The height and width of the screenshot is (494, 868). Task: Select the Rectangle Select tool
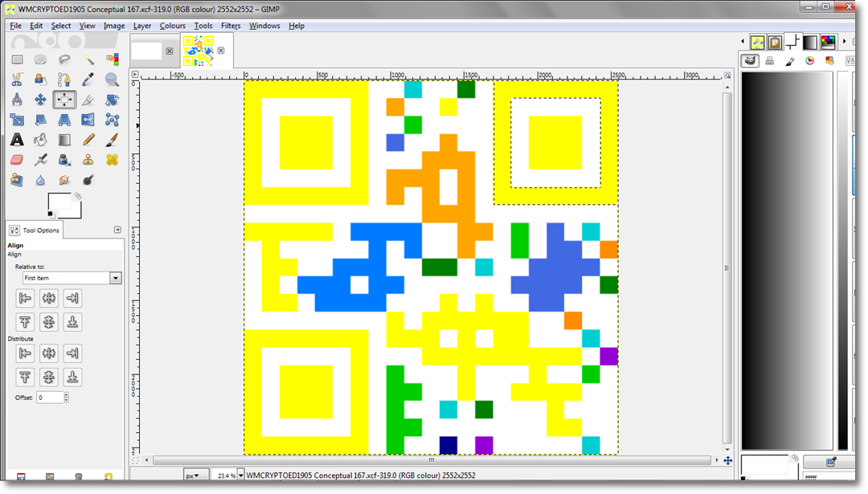17,59
